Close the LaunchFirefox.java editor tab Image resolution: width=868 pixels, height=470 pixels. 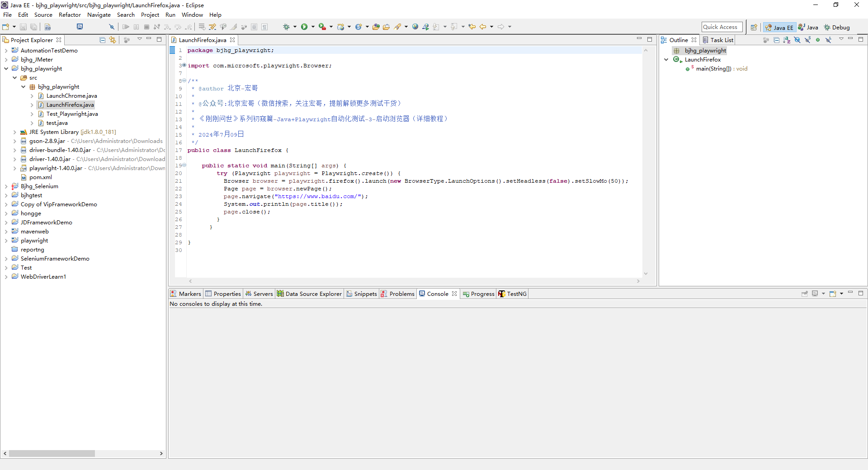point(232,40)
